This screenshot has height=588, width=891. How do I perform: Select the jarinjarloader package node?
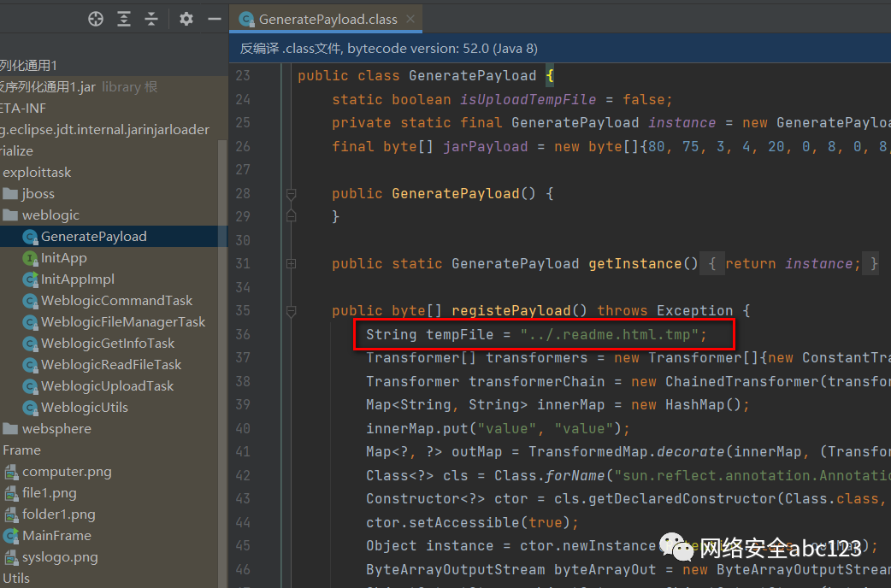pos(104,130)
